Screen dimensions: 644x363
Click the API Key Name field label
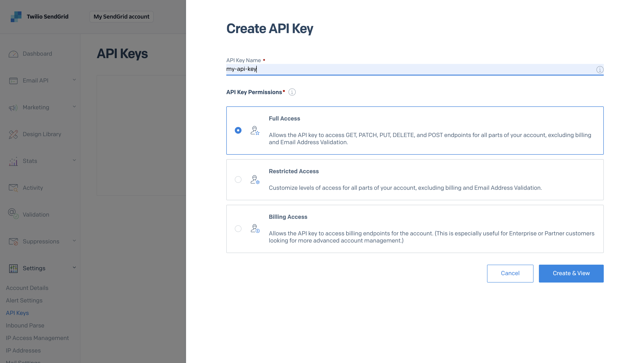[x=243, y=60]
